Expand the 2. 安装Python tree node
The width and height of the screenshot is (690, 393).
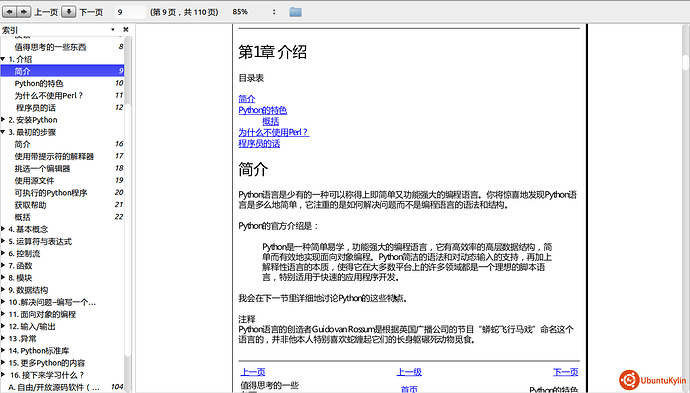[3, 120]
